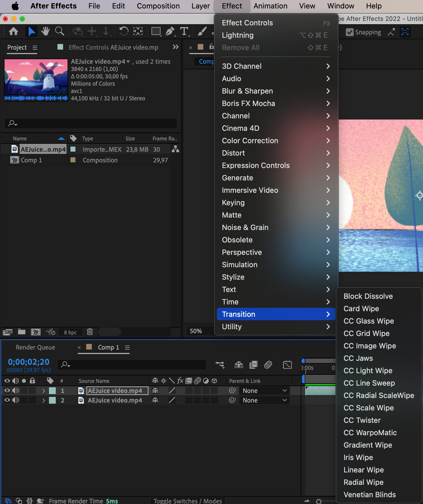Viewport: 423px width, 504px height.
Task: Click Toggle Switches / Modes button
Action: pos(188,501)
